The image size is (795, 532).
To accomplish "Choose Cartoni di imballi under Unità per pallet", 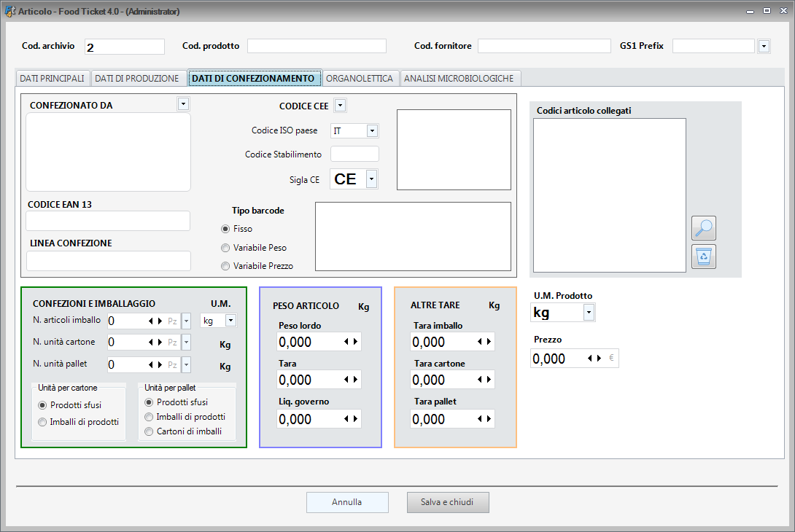I will [148, 432].
